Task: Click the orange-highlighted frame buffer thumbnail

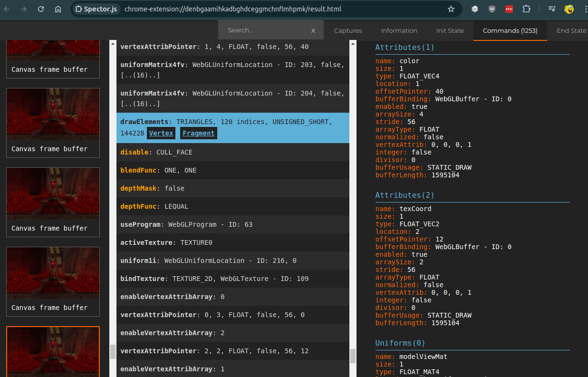Action: coord(53,352)
